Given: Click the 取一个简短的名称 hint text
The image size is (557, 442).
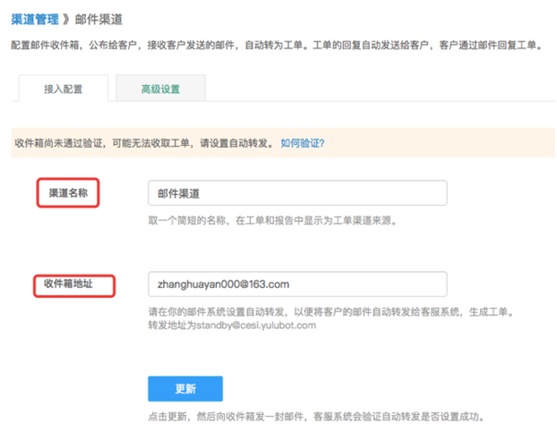Looking at the screenshot, I should coord(272,221).
